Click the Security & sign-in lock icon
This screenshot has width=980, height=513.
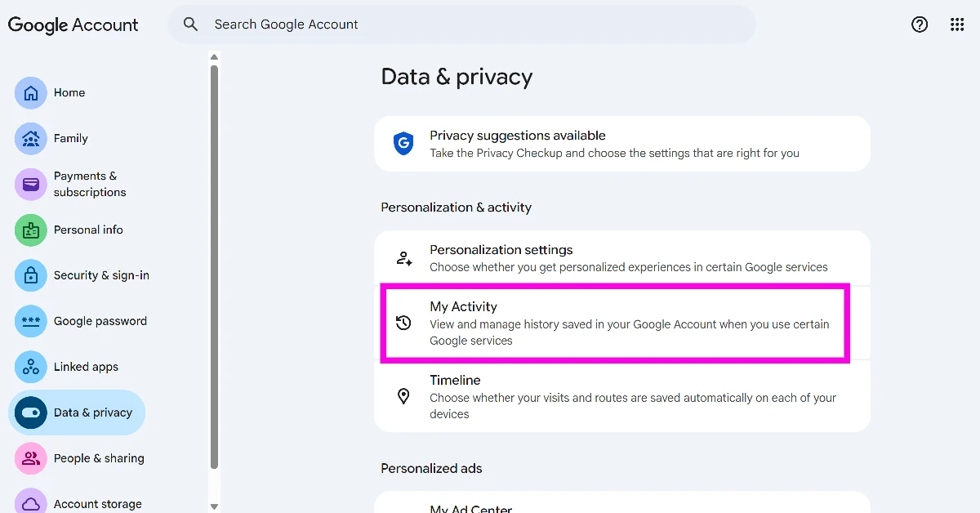(31, 275)
